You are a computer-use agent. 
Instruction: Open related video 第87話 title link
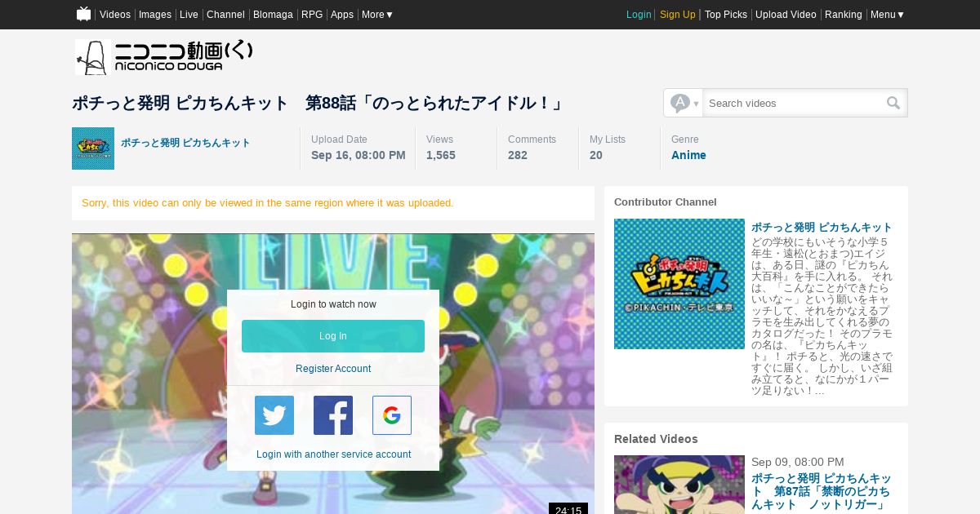tap(821, 492)
